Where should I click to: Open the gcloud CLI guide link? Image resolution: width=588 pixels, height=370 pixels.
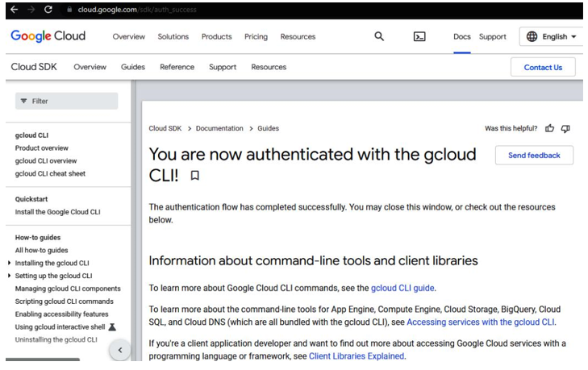[402, 288]
